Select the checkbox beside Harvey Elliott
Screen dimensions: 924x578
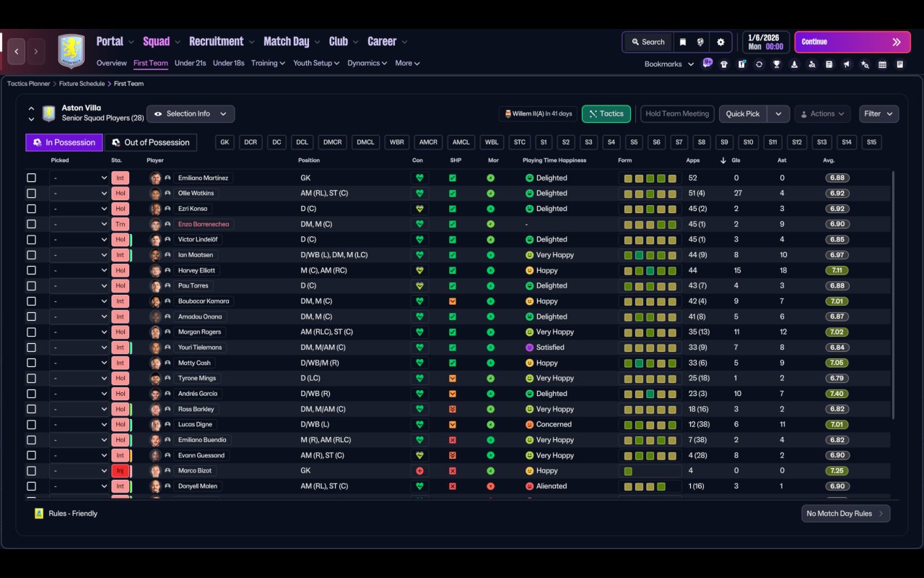point(31,270)
